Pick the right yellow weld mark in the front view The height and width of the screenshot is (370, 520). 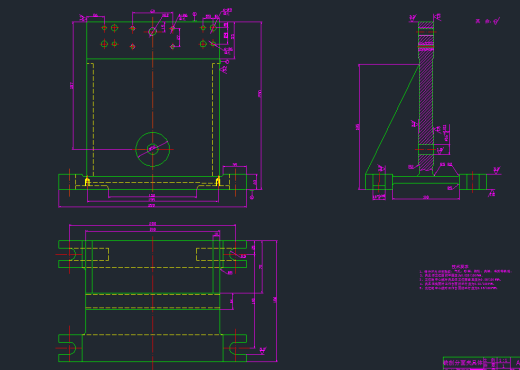[218, 182]
